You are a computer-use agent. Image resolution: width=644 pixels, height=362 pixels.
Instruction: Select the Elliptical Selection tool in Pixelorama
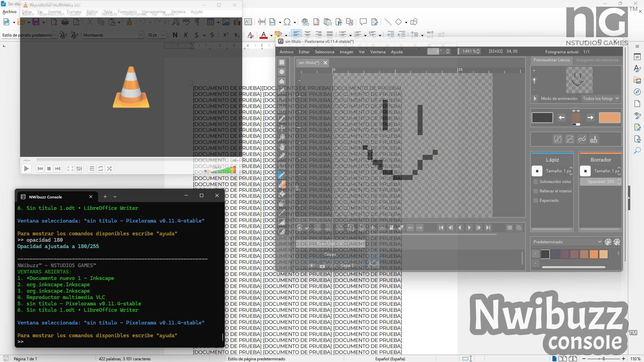pos(282,72)
